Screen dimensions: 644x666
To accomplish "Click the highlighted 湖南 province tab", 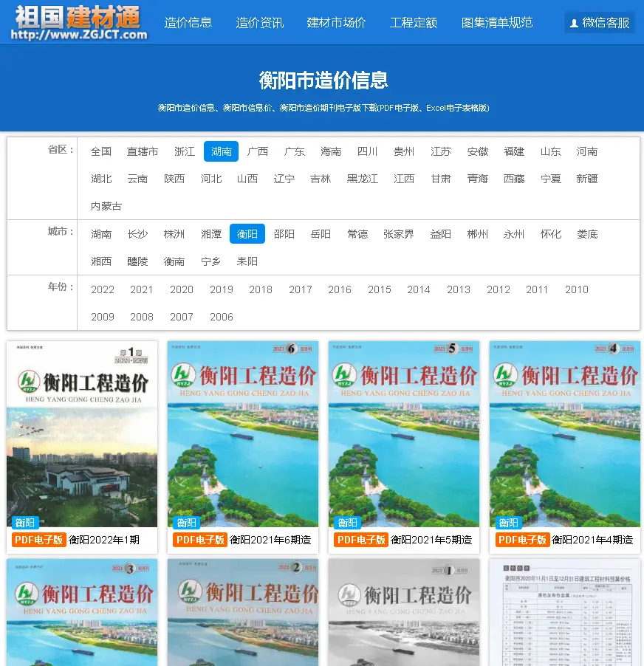I will [x=221, y=151].
